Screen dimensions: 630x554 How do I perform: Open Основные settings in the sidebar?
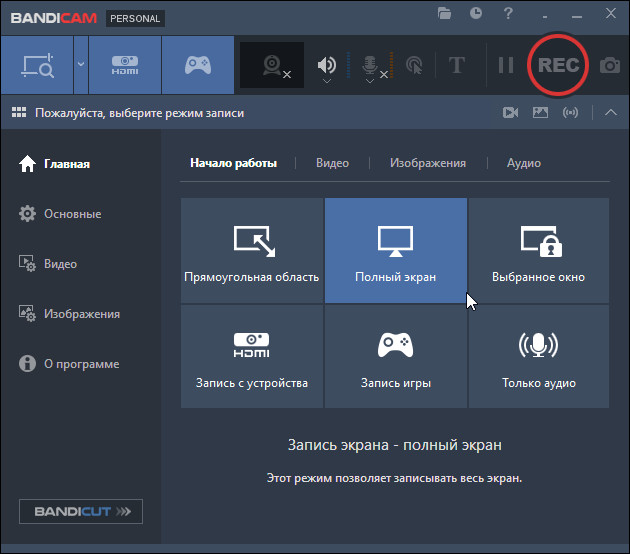(x=72, y=214)
